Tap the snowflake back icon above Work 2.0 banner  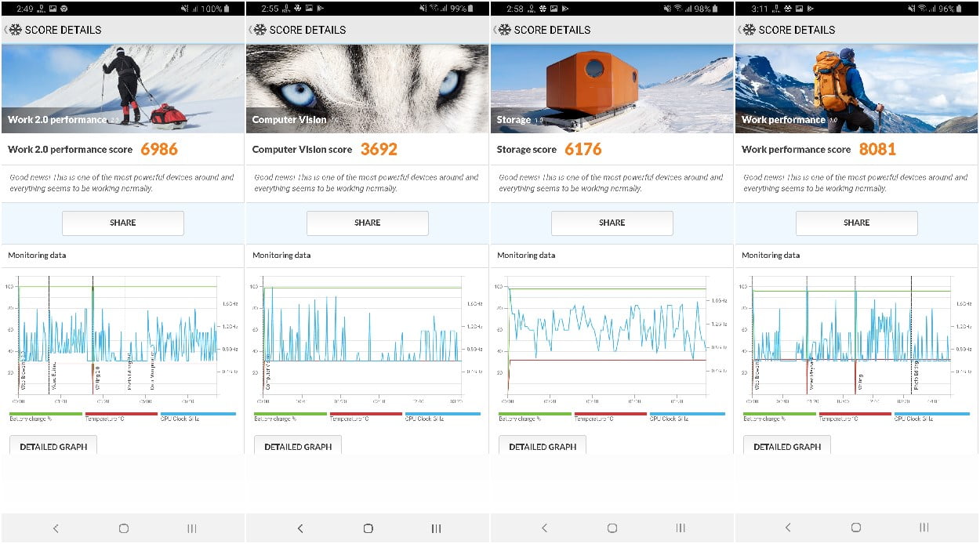point(14,30)
